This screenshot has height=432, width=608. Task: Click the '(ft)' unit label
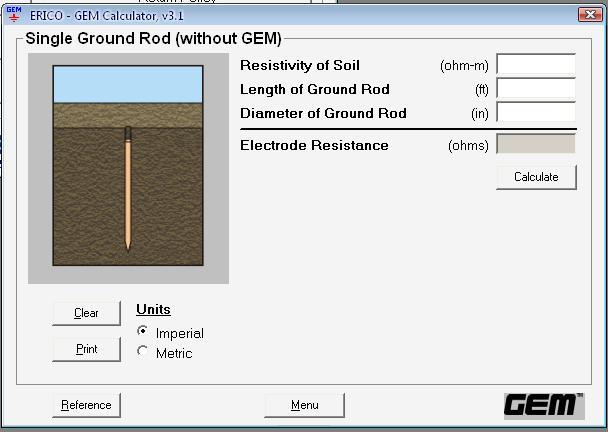[x=482, y=90]
